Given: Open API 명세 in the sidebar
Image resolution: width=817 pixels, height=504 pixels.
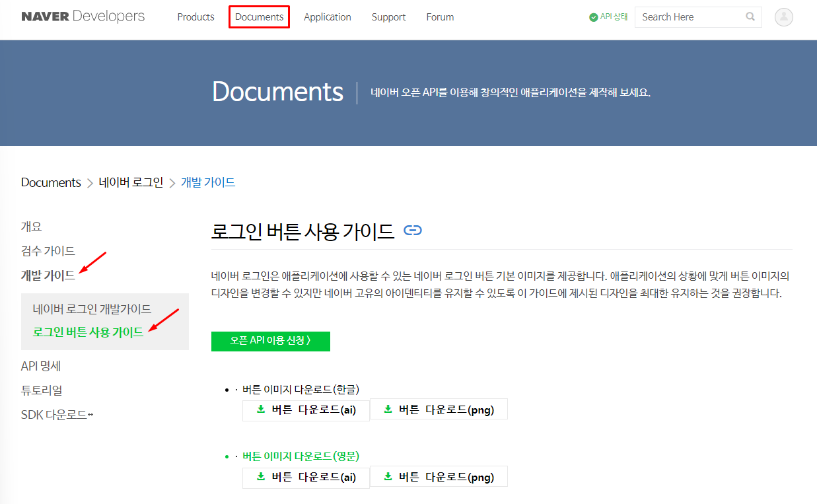Looking at the screenshot, I should tap(41, 366).
